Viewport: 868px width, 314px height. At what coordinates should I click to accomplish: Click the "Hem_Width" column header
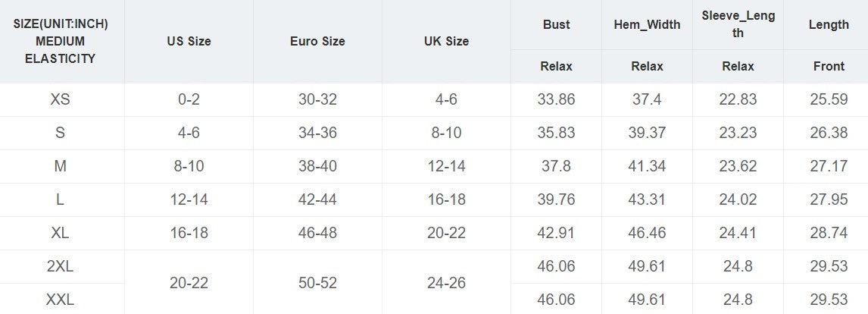pos(647,24)
